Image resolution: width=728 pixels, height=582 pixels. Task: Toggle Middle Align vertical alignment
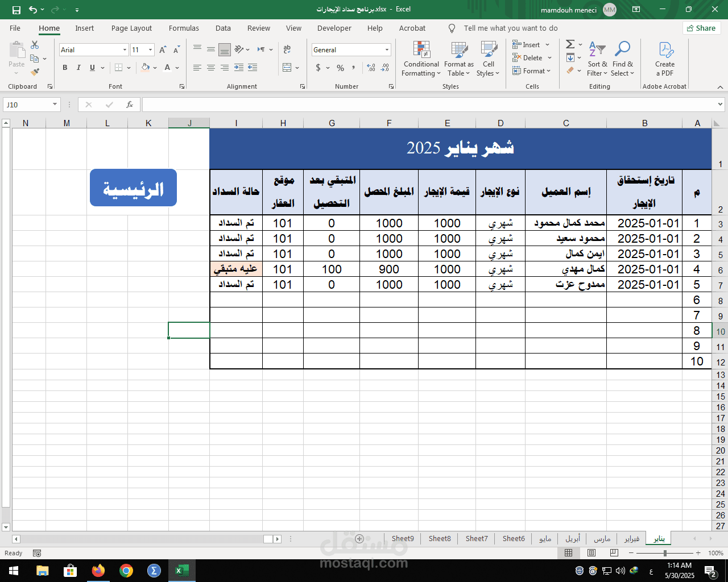click(211, 50)
